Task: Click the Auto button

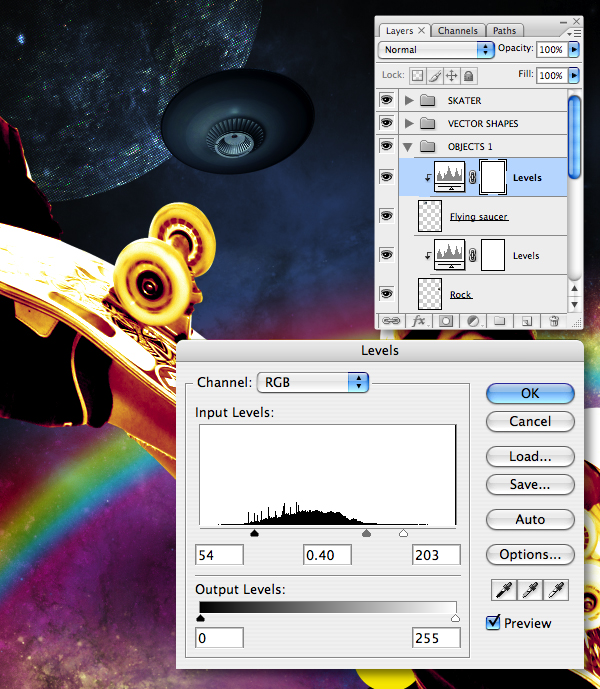Action: click(530, 519)
